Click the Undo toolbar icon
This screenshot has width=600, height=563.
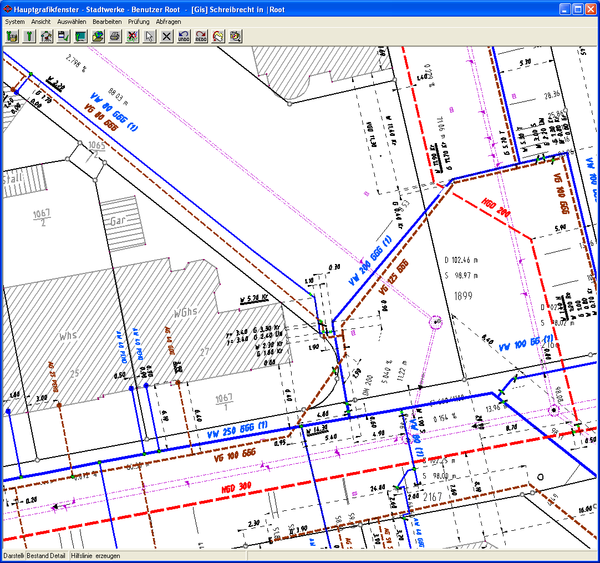point(183,37)
